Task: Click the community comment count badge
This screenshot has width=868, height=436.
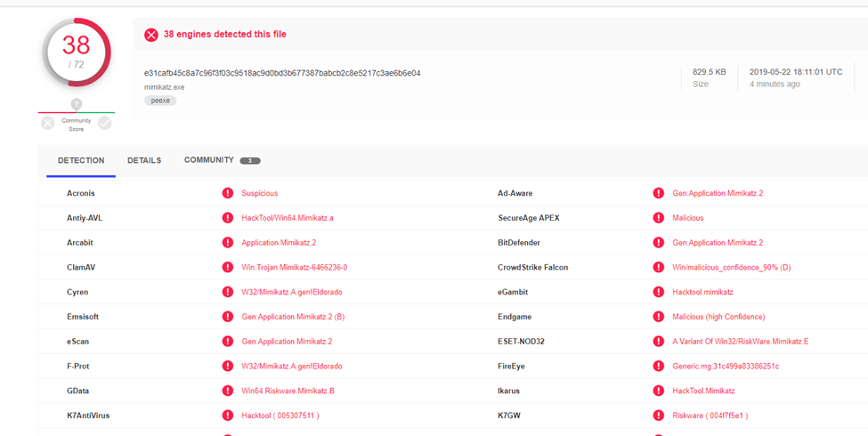Action: tap(250, 161)
